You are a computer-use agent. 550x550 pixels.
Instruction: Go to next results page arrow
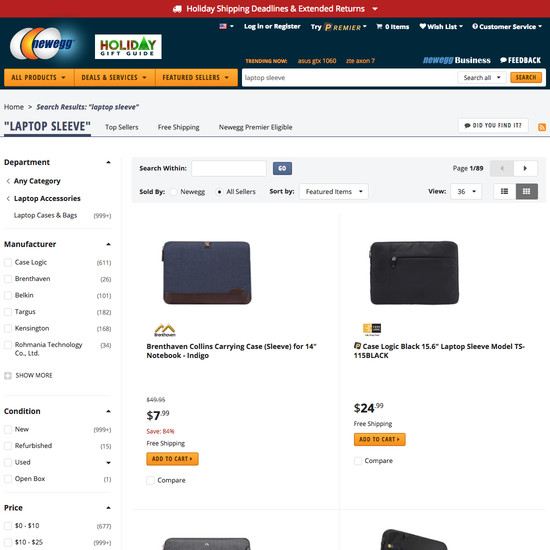click(x=525, y=168)
